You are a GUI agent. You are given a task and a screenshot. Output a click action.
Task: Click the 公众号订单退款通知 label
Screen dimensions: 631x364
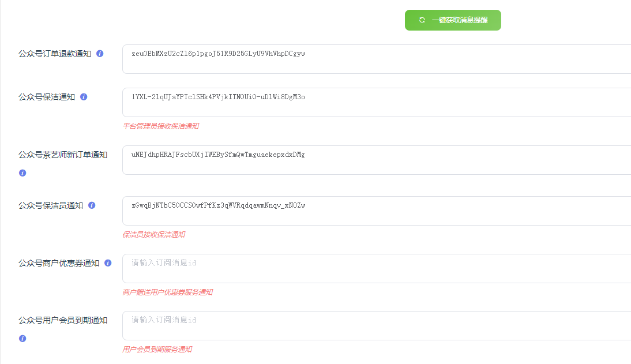(55, 54)
